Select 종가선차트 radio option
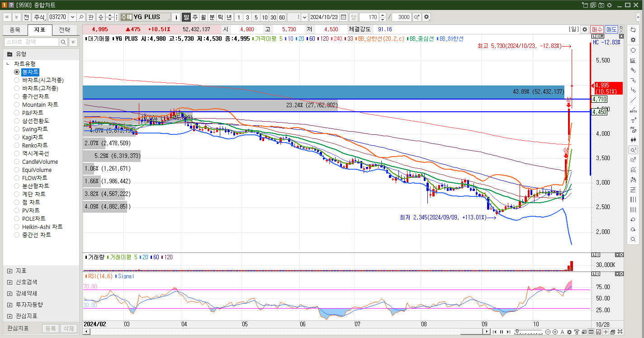Viewport: 644px width, 338px height. coord(17,96)
